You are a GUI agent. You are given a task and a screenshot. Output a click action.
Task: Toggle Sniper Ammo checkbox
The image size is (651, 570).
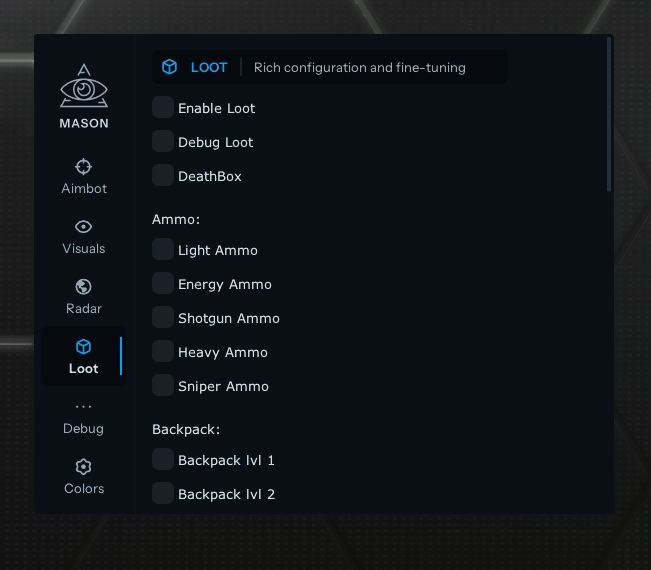coord(163,386)
